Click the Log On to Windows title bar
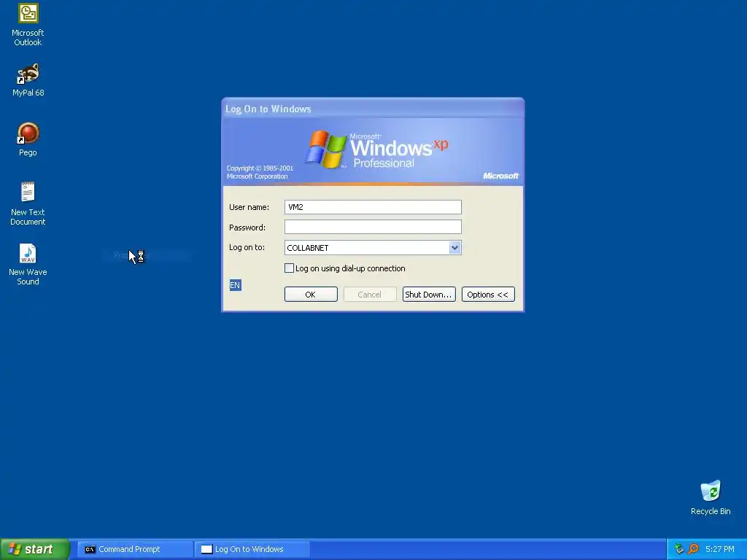Viewport: 747px width, 560px height. pos(373,109)
